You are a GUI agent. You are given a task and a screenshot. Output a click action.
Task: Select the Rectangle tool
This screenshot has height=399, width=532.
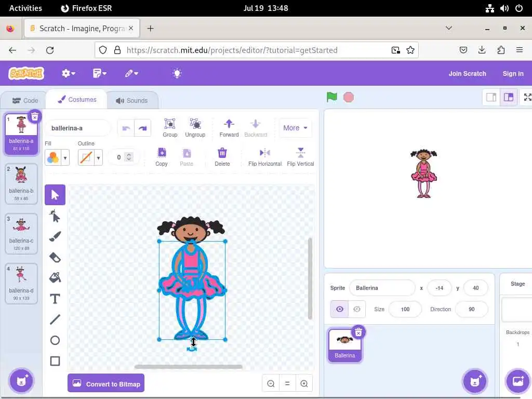(x=55, y=361)
